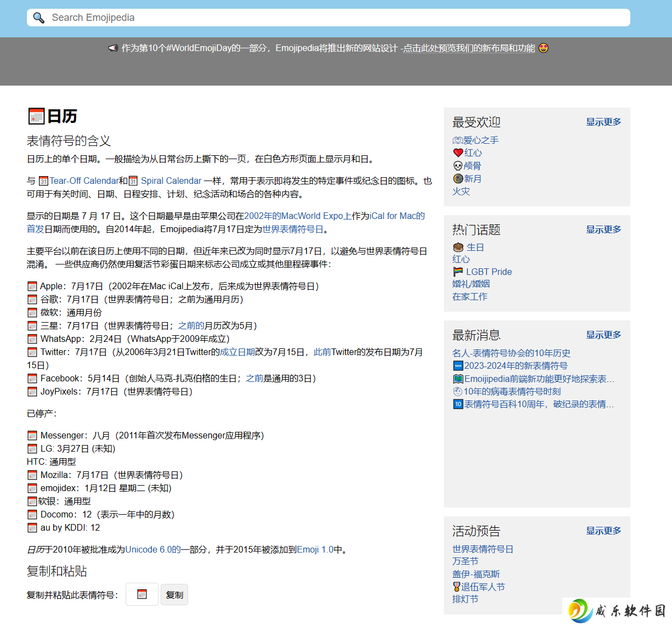The image size is (672, 625).
Task: Open the 10年的病毒表情符号时刻 news link
Action: 512,392
